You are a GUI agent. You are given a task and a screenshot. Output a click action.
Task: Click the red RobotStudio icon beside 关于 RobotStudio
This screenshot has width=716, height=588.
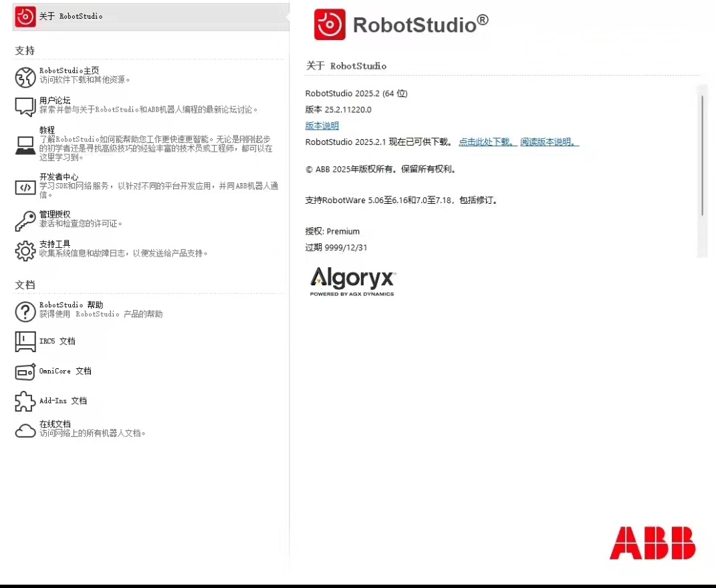(x=25, y=17)
